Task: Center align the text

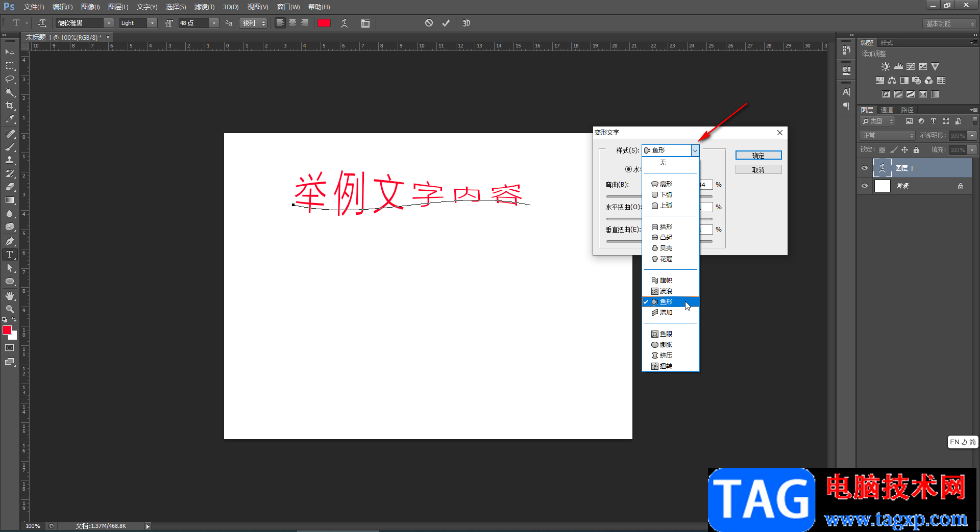Action: point(292,23)
